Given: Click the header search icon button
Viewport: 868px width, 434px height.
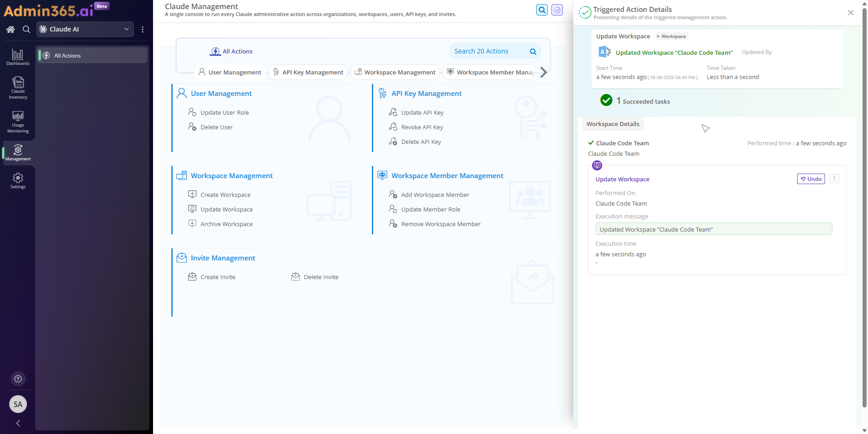Looking at the screenshot, I should pos(542,10).
